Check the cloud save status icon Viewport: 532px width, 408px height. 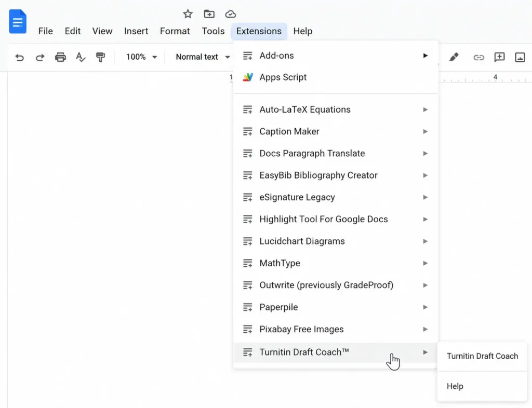pyautogui.click(x=230, y=14)
